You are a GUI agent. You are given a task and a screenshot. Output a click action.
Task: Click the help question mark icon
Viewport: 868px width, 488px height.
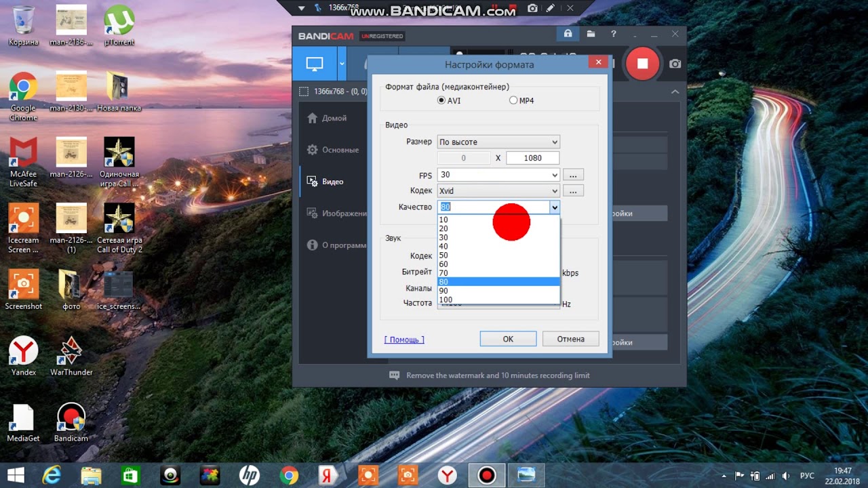point(614,34)
